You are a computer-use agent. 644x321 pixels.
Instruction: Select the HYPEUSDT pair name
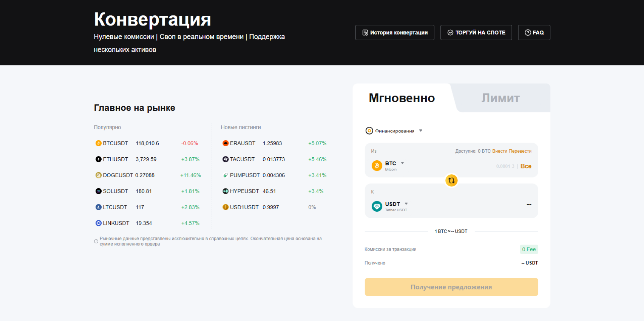tap(244, 191)
